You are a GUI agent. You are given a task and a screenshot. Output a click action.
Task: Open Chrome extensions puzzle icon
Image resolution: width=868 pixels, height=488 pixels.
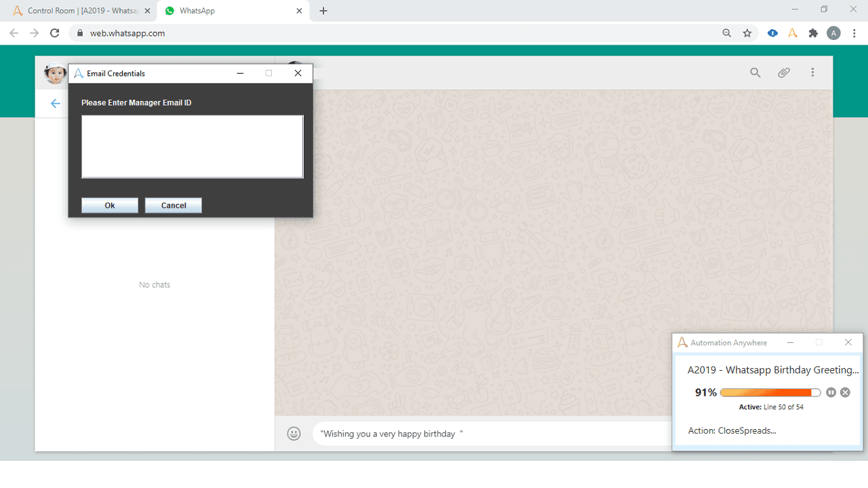coord(813,33)
